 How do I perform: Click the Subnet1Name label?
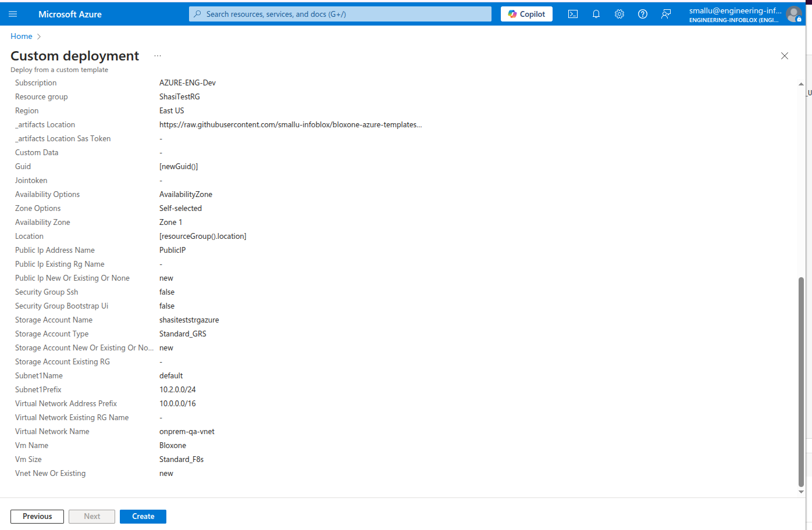click(x=39, y=375)
